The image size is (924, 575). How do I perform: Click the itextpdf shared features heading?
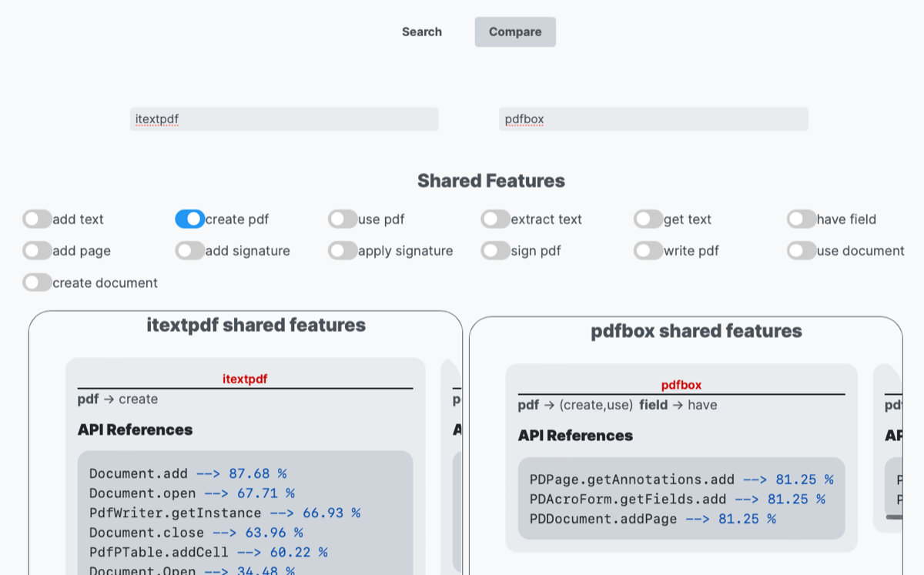(x=256, y=325)
